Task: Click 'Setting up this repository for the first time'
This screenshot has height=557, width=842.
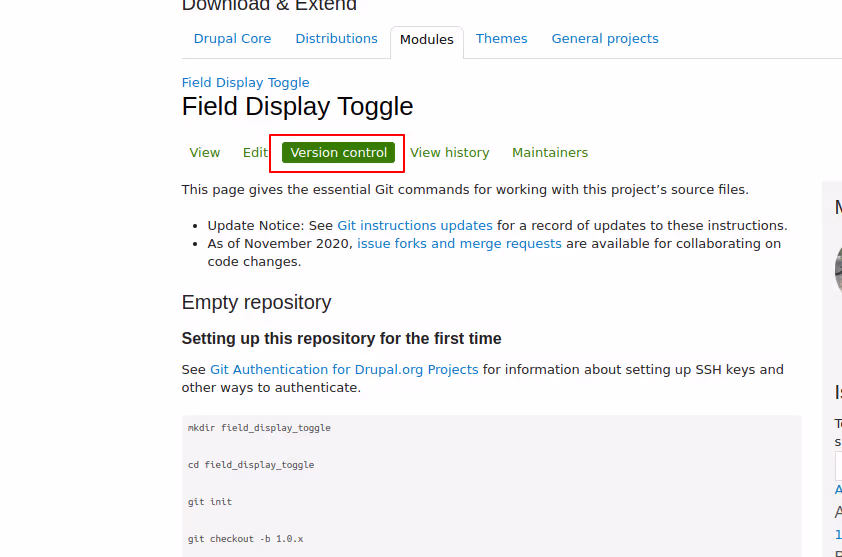Action: pos(341,338)
